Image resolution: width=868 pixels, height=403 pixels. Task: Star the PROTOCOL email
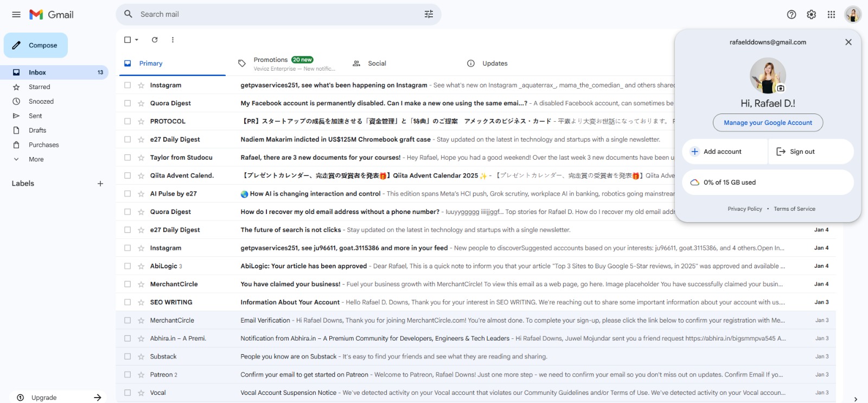pyautogui.click(x=141, y=121)
